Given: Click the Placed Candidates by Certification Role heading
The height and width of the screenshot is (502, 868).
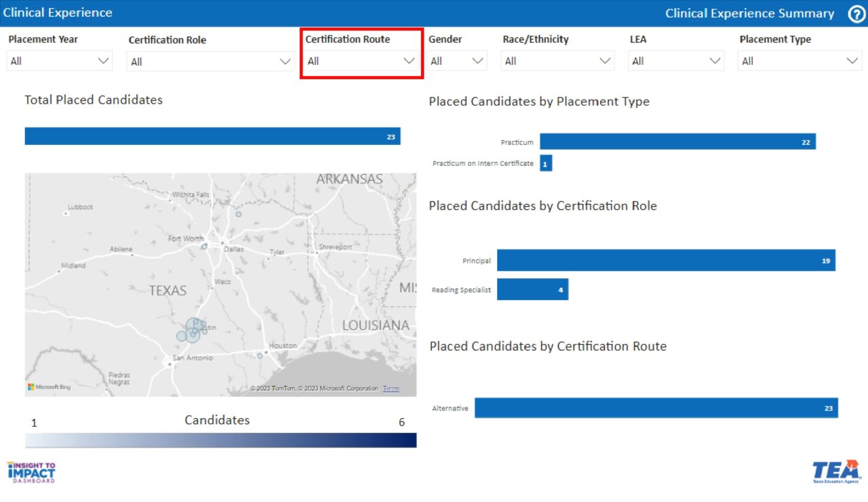Looking at the screenshot, I should pos(542,206).
